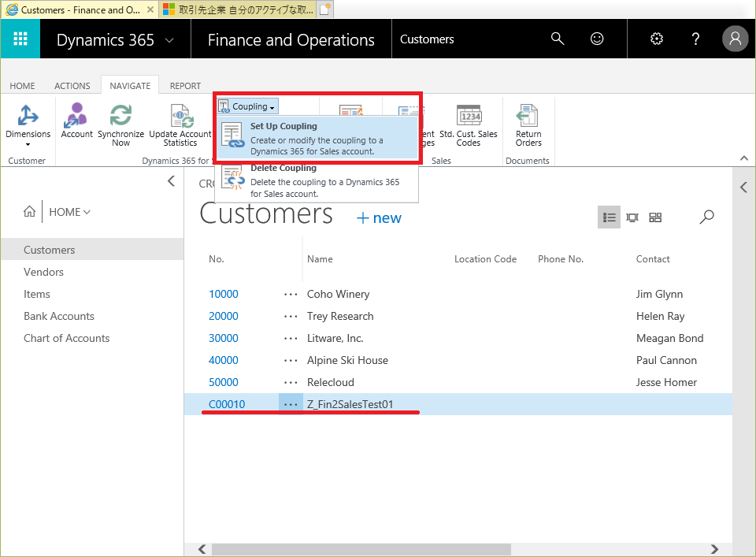756x557 pixels.
Task: Select Bank Accounts in navigation pane
Action: pyautogui.click(x=59, y=317)
